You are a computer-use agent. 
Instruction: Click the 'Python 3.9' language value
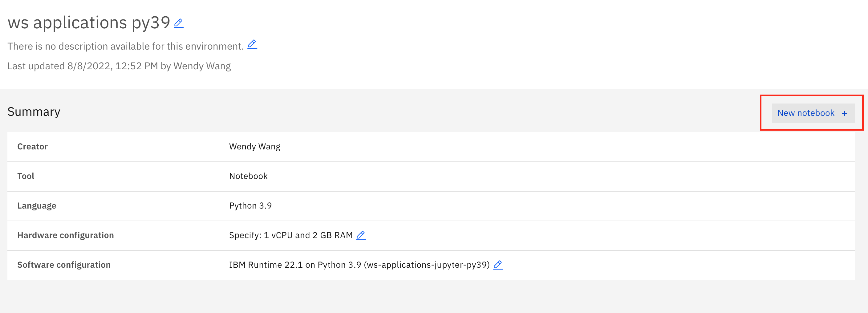click(x=250, y=206)
